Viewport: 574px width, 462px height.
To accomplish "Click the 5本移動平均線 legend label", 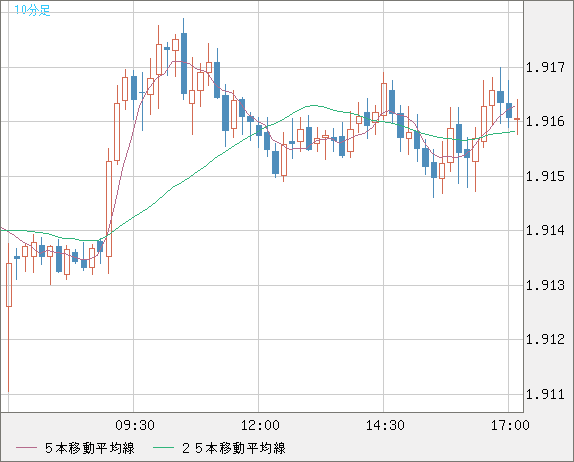I will click(90, 448).
